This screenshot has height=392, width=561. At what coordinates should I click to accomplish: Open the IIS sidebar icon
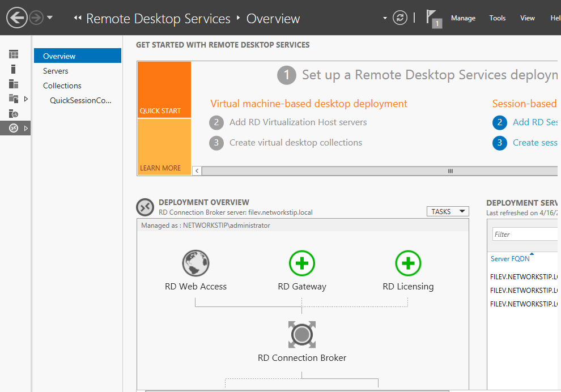pyautogui.click(x=14, y=113)
